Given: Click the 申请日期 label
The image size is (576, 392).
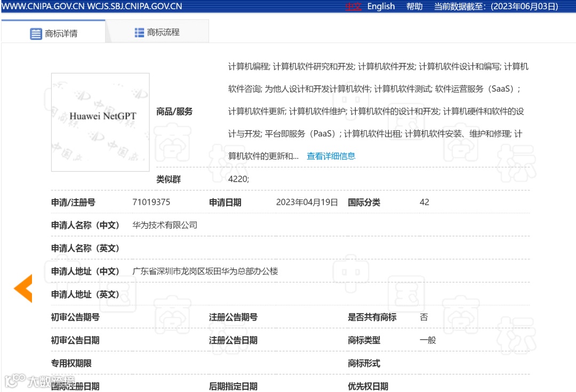Looking at the screenshot, I should coord(225,203).
